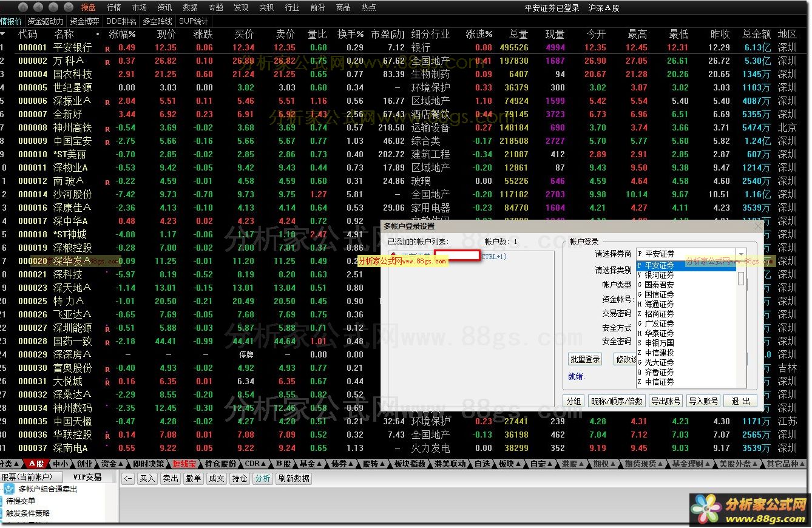Switch to 资金驱动力 tab
Screen dimensions: 812x528
pyautogui.click(x=46, y=21)
